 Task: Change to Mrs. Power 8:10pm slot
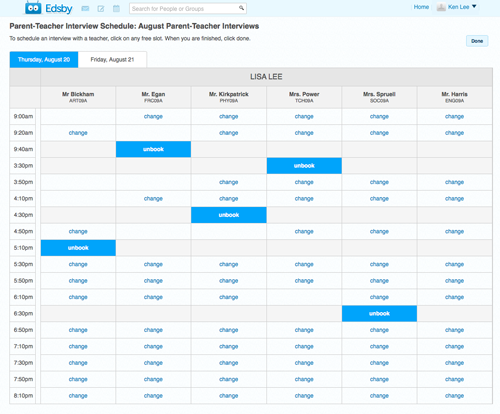(x=304, y=396)
